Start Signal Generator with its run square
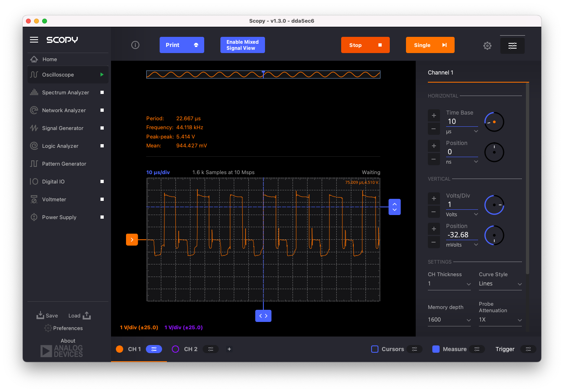This screenshot has height=392, width=564. pyautogui.click(x=102, y=128)
